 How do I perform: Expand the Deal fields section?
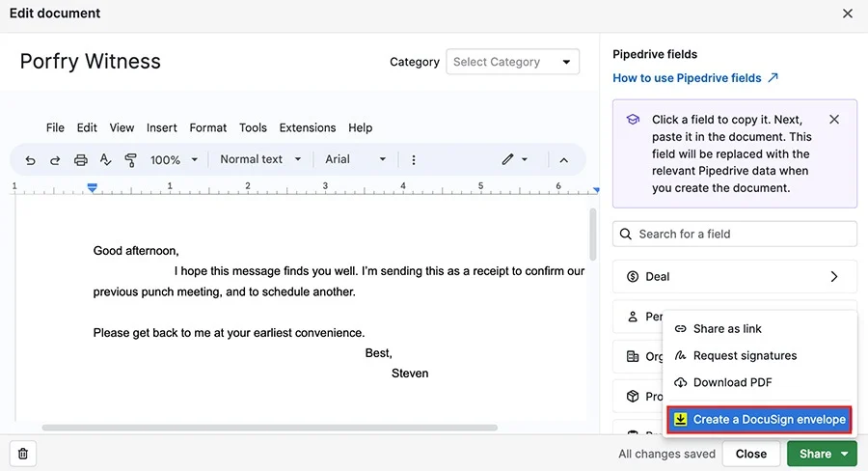click(x=735, y=276)
